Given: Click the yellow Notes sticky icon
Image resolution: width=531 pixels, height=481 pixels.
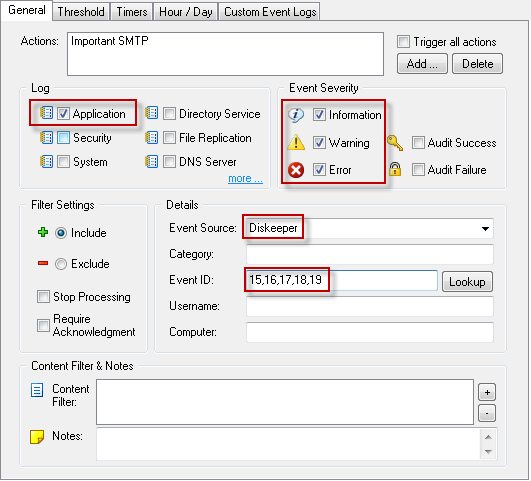Looking at the screenshot, I should tap(37, 437).
